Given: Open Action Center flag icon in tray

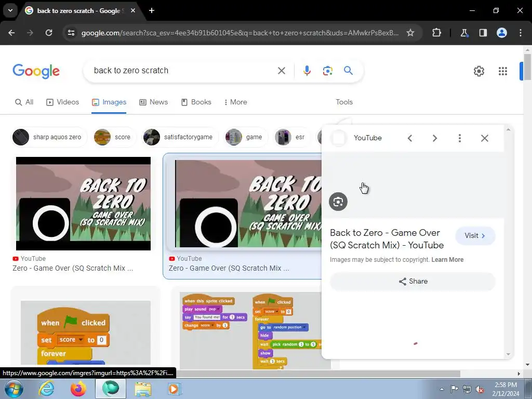Looking at the screenshot, I should pyautogui.click(x=454, y=389).
